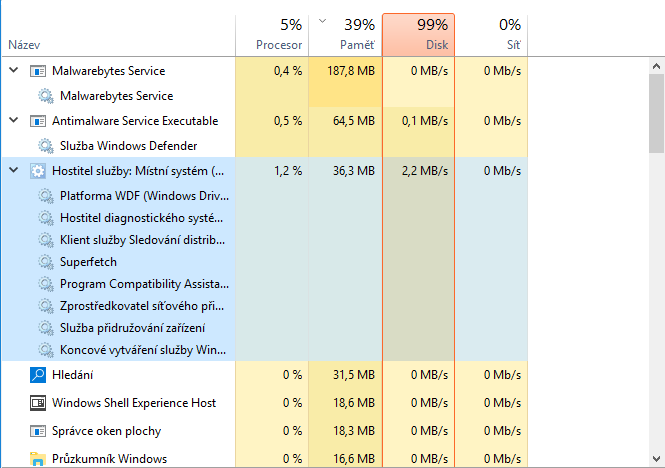Click the Windows Shell Experience Host icon
This screenshot has height=468, width=665.
[x=38, y=403]
